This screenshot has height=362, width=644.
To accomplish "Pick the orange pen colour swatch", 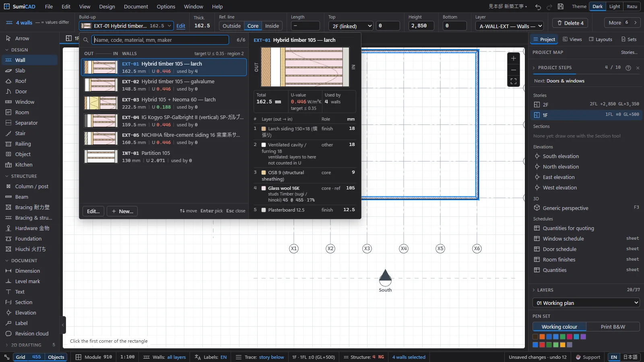I will [x=542, y=337].
